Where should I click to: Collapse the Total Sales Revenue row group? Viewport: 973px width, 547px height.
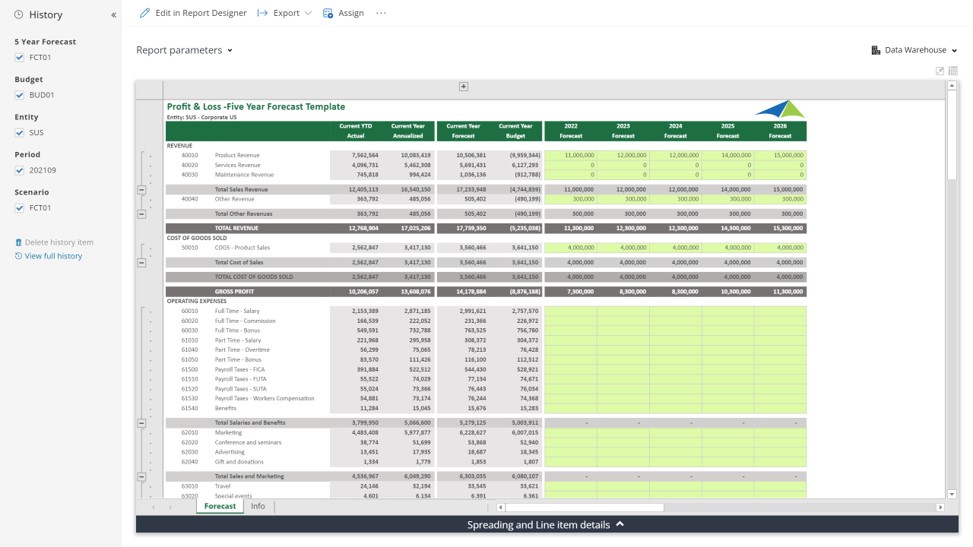click(x=141, y=189)
